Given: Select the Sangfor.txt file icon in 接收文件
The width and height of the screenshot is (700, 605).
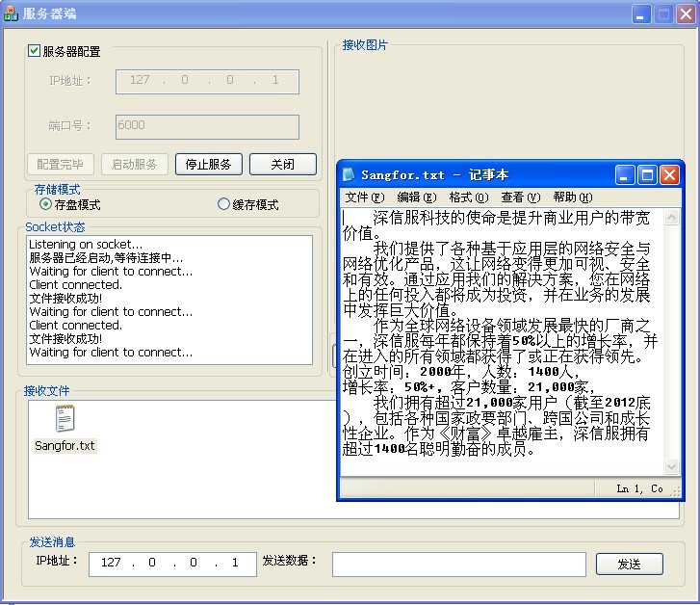Looking at the screenshot, I should coord(65,418).
